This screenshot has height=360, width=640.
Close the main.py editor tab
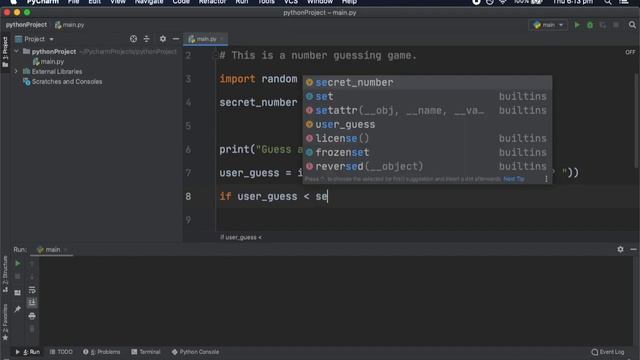point(222,39)
